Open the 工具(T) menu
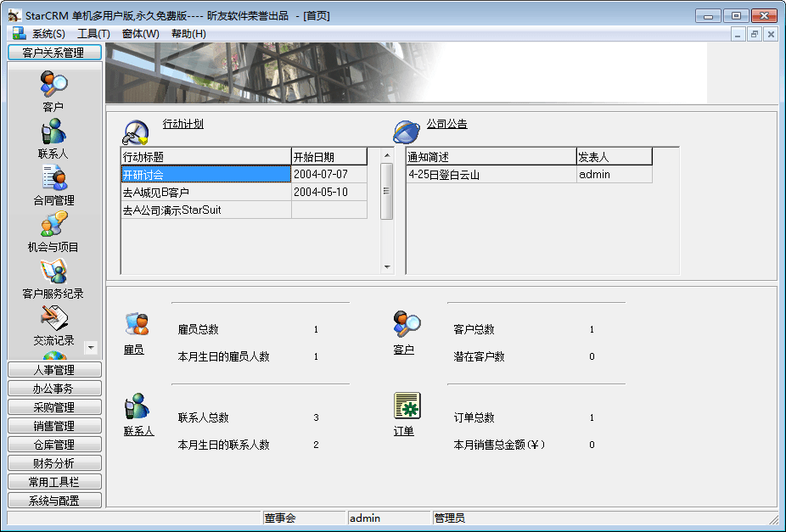Viewport: 786px width, 532px height. (x=93, y=34)
